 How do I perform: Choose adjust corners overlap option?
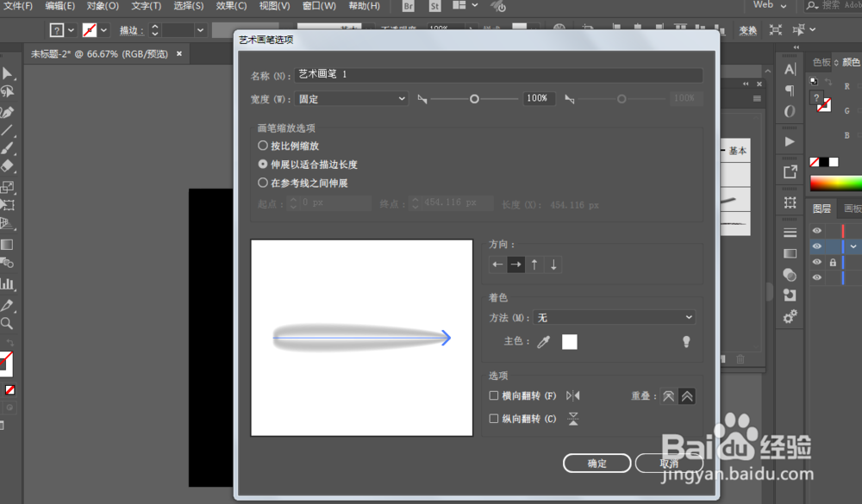point(687,396)
